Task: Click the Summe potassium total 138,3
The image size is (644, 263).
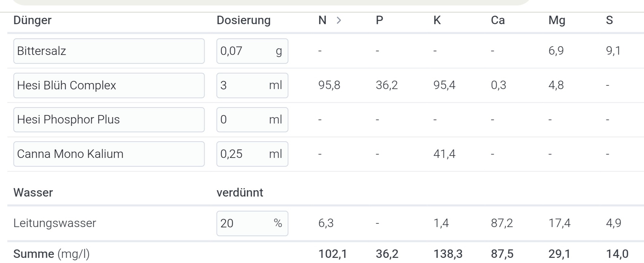Action: coord(448,254)
